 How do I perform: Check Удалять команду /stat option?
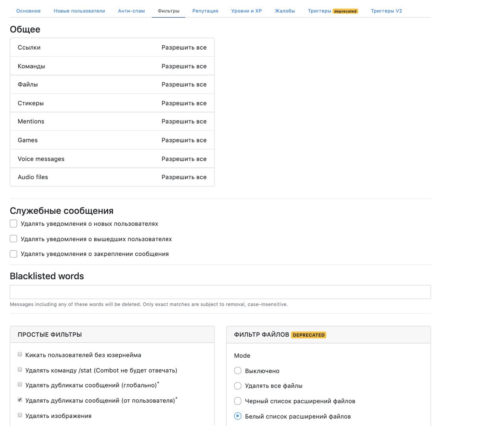point(20,370)
